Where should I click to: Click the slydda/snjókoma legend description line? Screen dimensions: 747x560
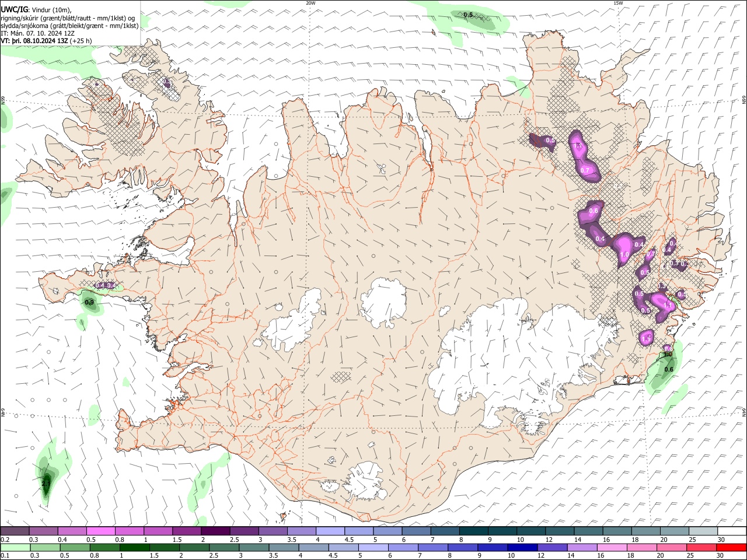[x=69, y=26]
